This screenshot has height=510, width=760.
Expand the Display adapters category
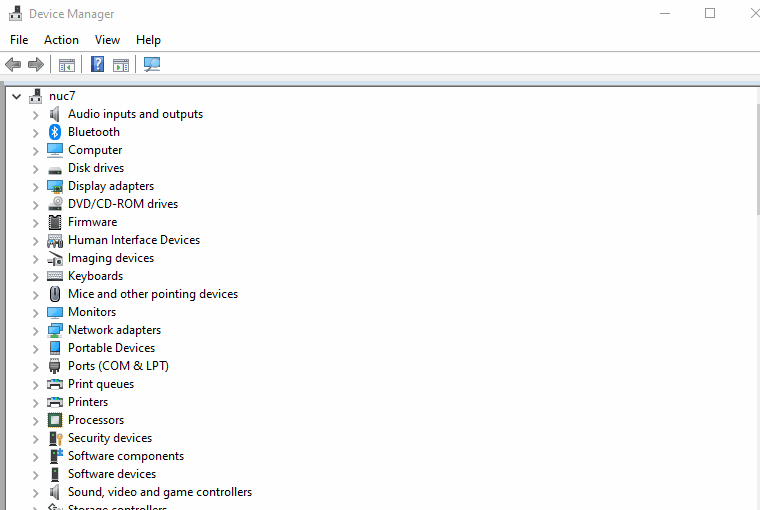pos(35,187)
